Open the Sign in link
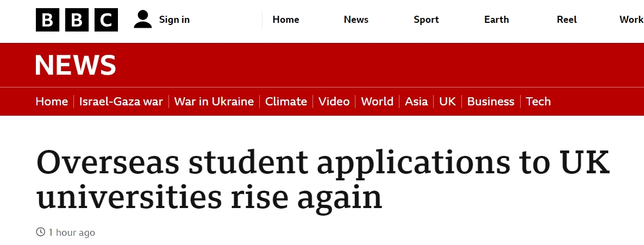The width and height of the screenshot is (644, 245). [174, 20]
